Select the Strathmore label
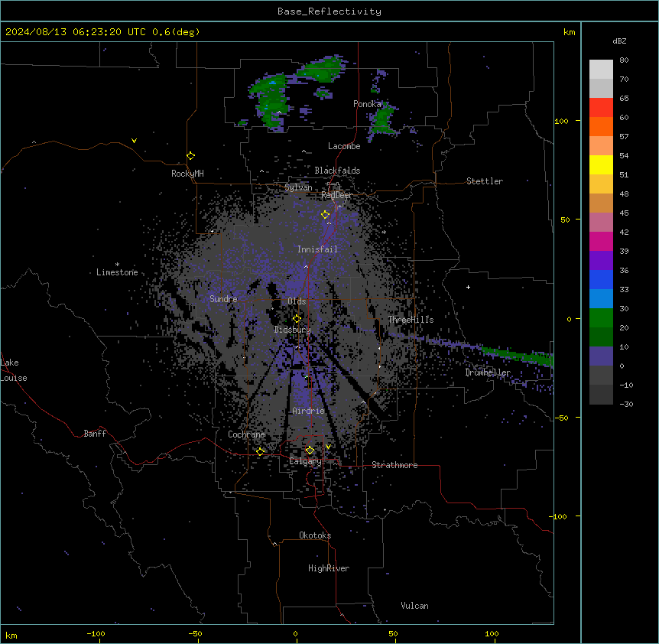The height and width of the screenshot is (644, 659). click(394, 465)
